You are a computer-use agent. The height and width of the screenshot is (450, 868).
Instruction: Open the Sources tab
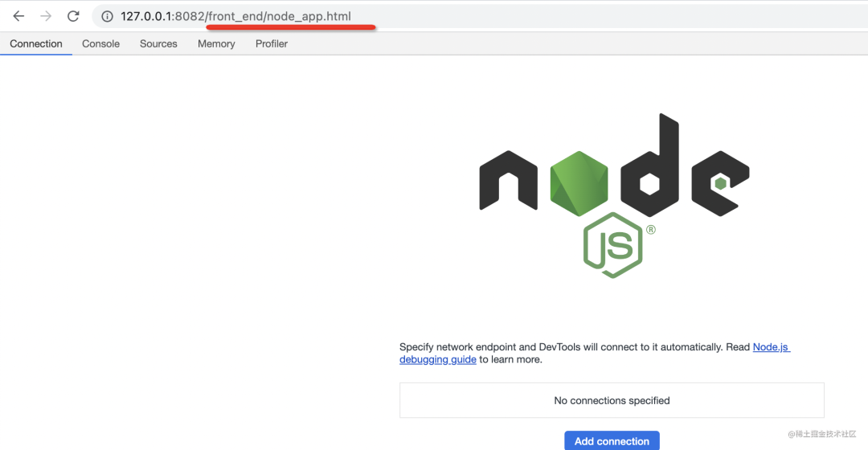[158, 43]
